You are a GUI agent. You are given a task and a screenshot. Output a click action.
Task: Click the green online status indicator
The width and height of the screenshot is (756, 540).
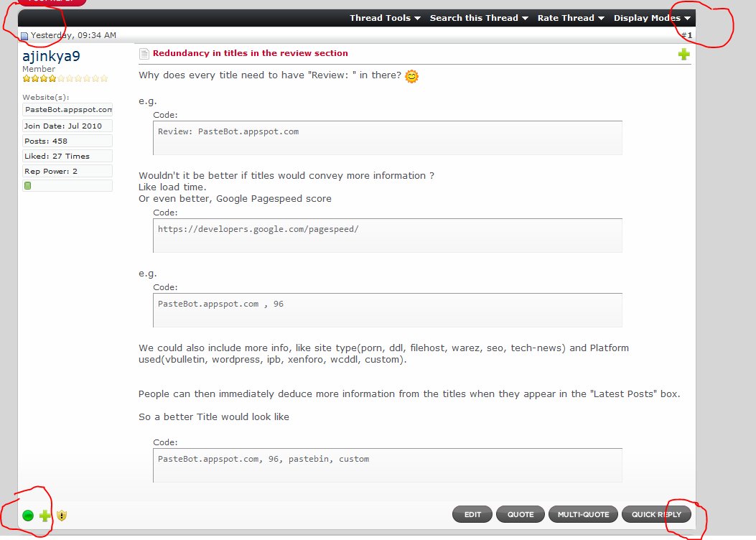(x=28, y=515)
